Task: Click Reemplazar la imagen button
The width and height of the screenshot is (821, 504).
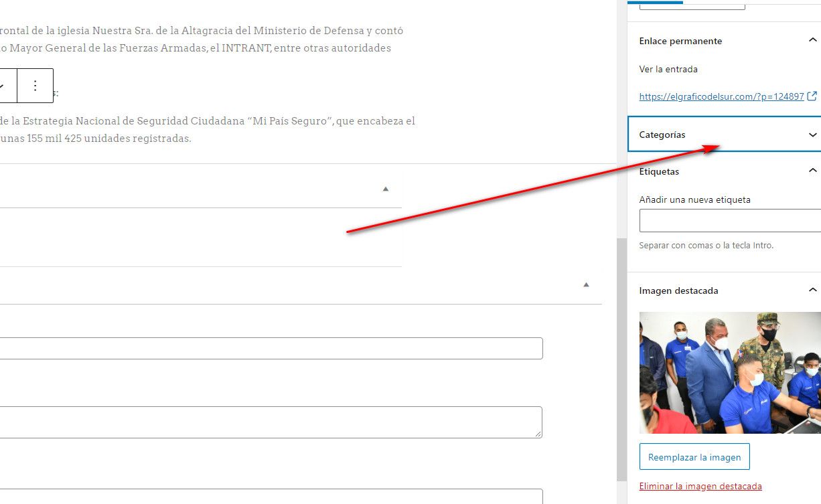Action: point(694,457)
